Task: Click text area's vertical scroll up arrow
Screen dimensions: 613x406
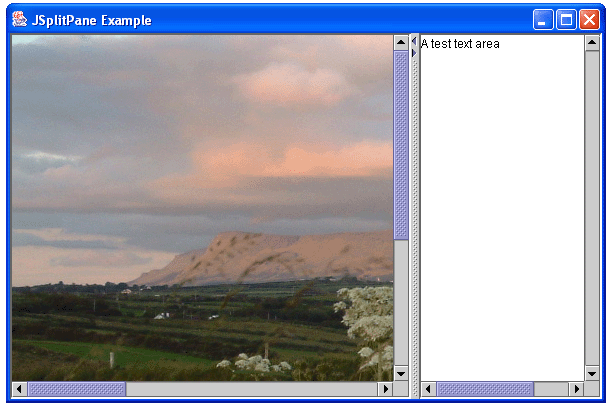Action: click(592, 42)
